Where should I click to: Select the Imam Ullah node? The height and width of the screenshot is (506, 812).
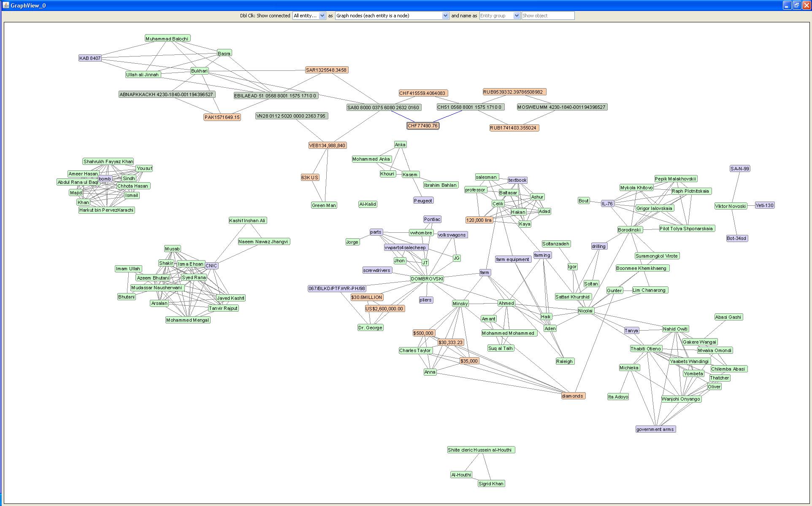(x=128, y=269)
